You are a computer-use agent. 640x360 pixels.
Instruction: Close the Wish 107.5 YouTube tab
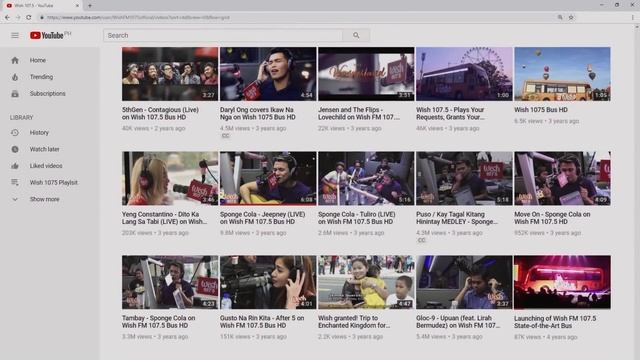pos(78,6)
